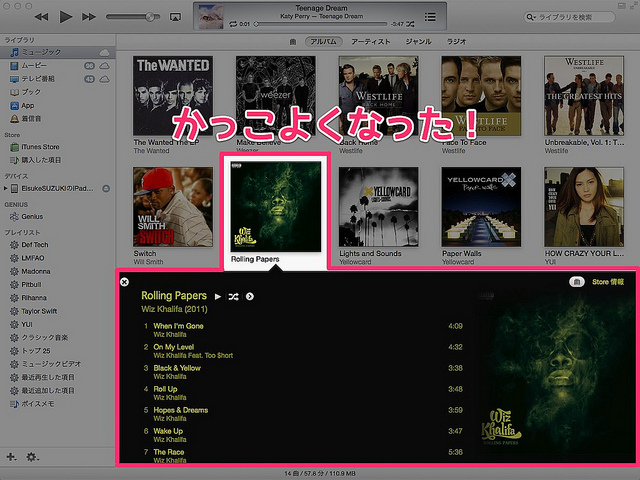
Task: Select ブック books in sidebar
Action: [x=58, y=92]
